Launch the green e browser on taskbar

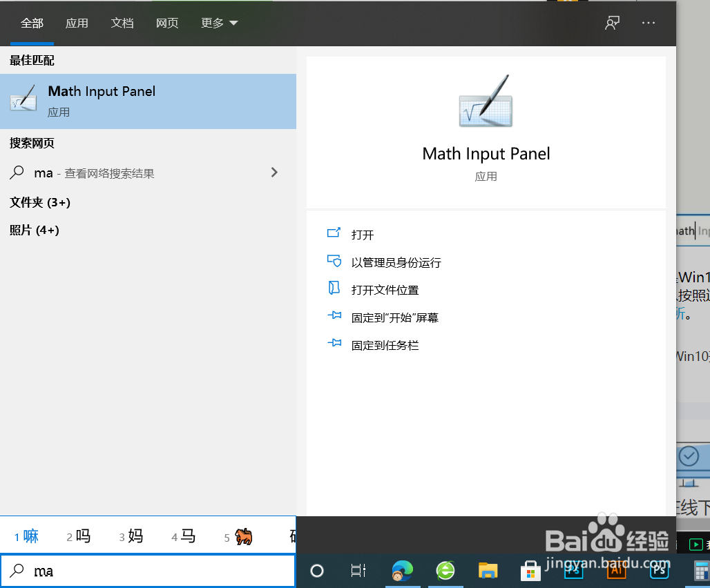445,571
